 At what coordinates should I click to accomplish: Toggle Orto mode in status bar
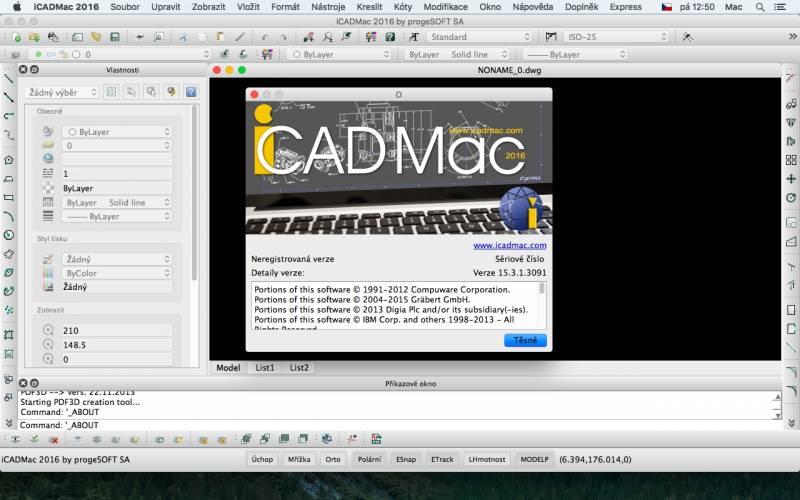point(333,459)
